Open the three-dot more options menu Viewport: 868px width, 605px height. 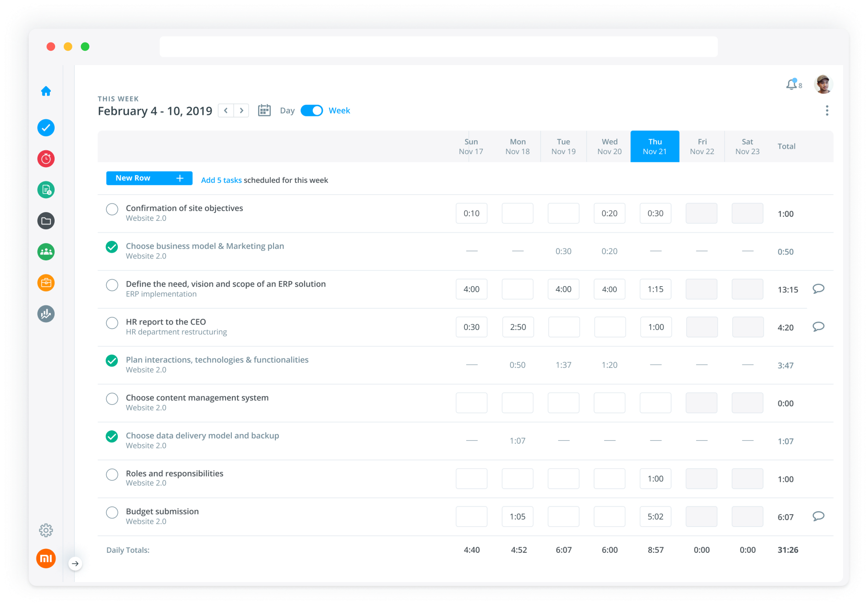coord(827,111)
